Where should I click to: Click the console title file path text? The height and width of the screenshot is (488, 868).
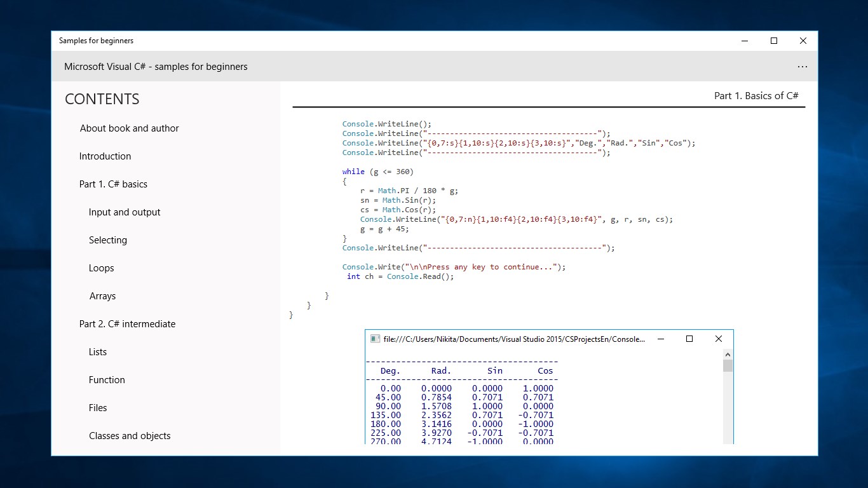[514, 339]
